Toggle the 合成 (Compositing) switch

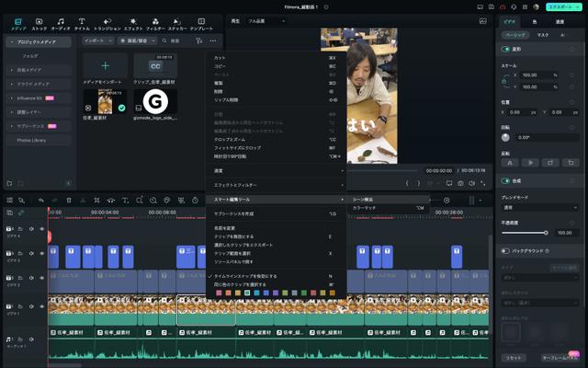click(505, 181)
